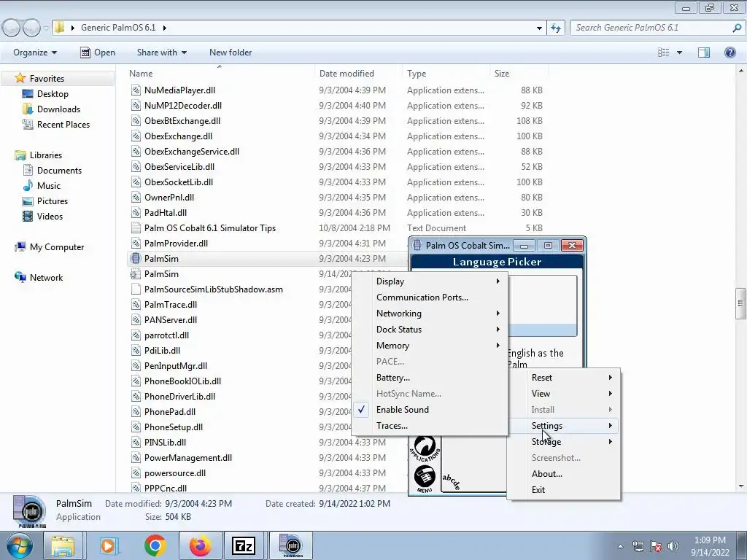Launch Windows Media Player from the taskbar

coord(109,546)
